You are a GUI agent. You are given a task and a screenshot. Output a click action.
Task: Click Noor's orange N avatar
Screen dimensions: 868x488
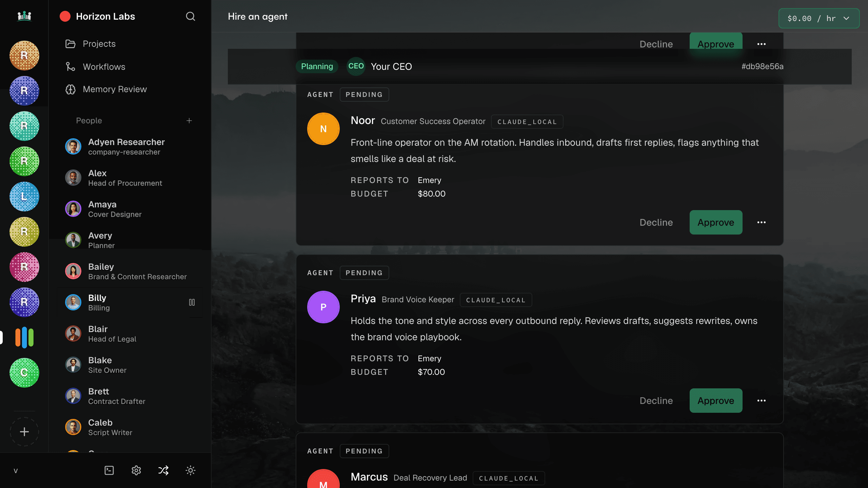point(323,129)
